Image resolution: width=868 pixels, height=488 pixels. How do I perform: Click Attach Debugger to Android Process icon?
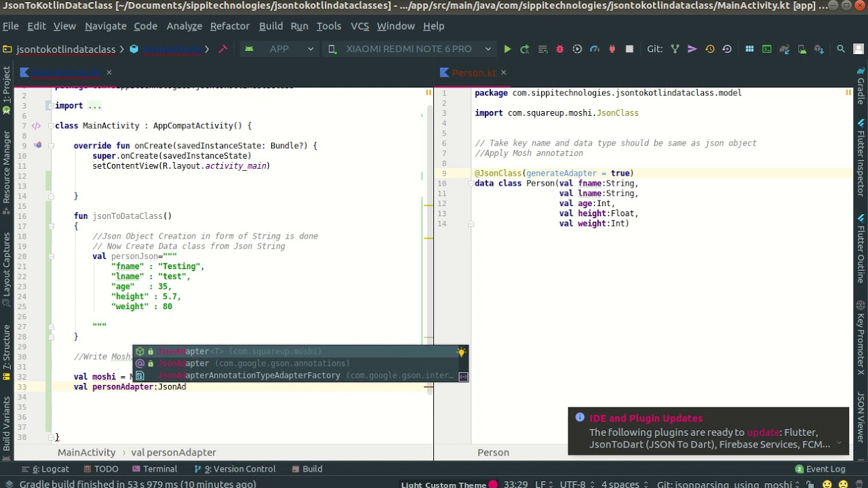coord(612,49)
